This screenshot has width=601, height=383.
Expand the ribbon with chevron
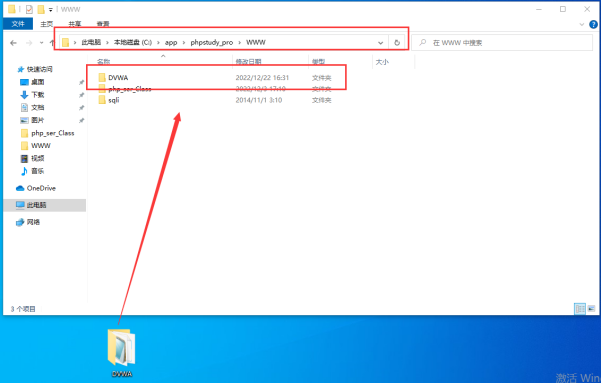pos(581,24)
